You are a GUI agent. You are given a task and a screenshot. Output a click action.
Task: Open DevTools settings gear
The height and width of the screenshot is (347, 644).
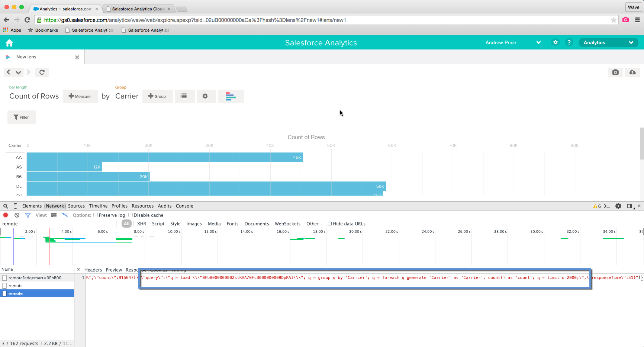(x=618, y=206)
